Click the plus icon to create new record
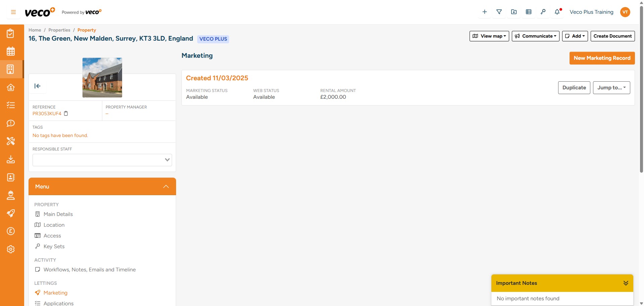Screen dimensions: 644x306 (484, 12)
